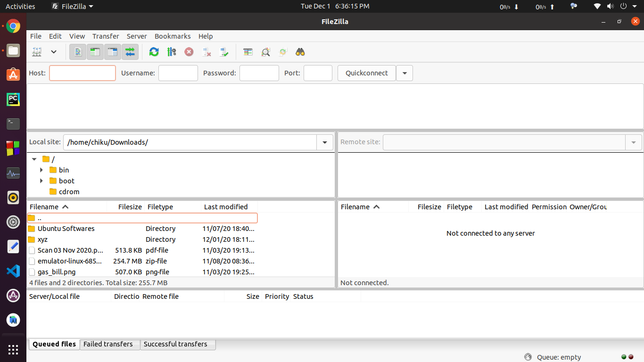Switch to the Failed transfers tab

click(x=108, y=344)
